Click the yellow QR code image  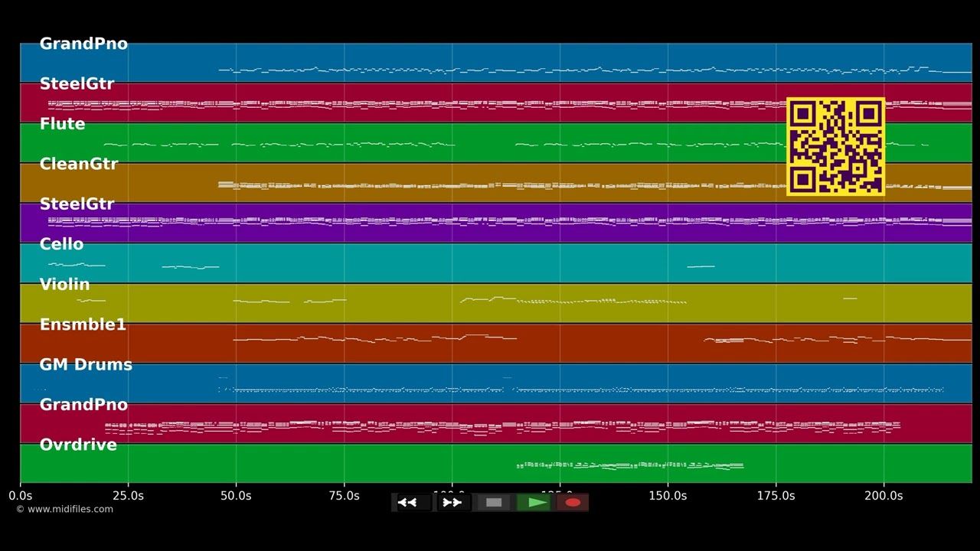point(835,146)
